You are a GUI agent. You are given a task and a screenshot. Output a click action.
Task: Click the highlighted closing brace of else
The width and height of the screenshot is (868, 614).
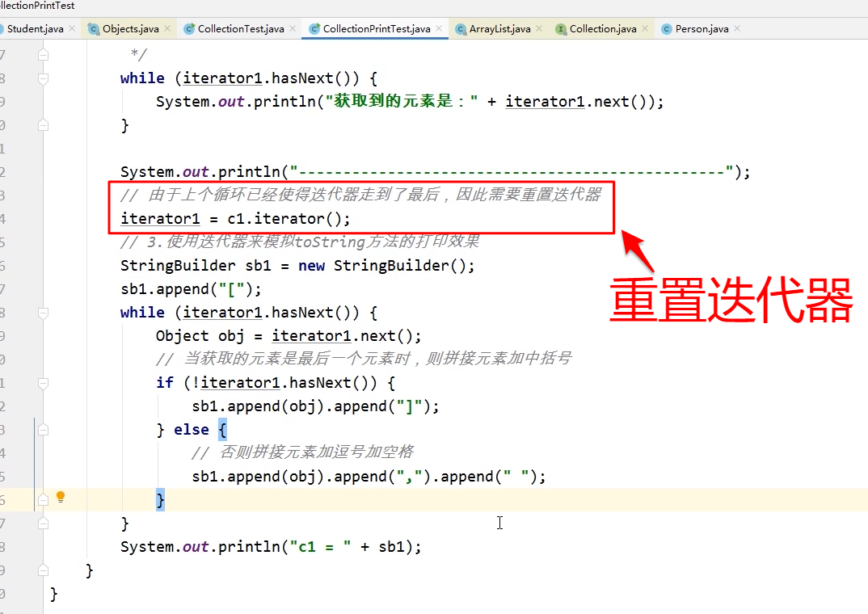point(160,500)
